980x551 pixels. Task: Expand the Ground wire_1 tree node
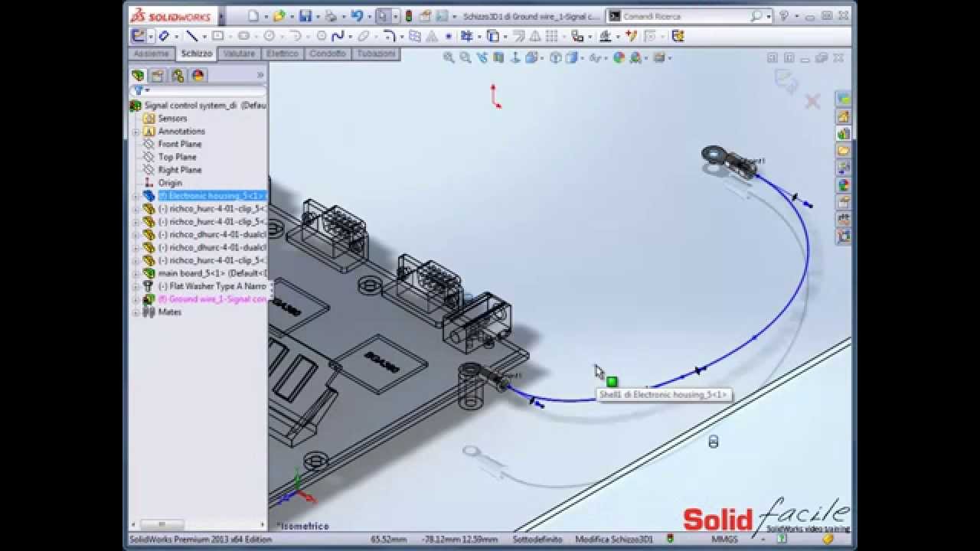(136, 299)
